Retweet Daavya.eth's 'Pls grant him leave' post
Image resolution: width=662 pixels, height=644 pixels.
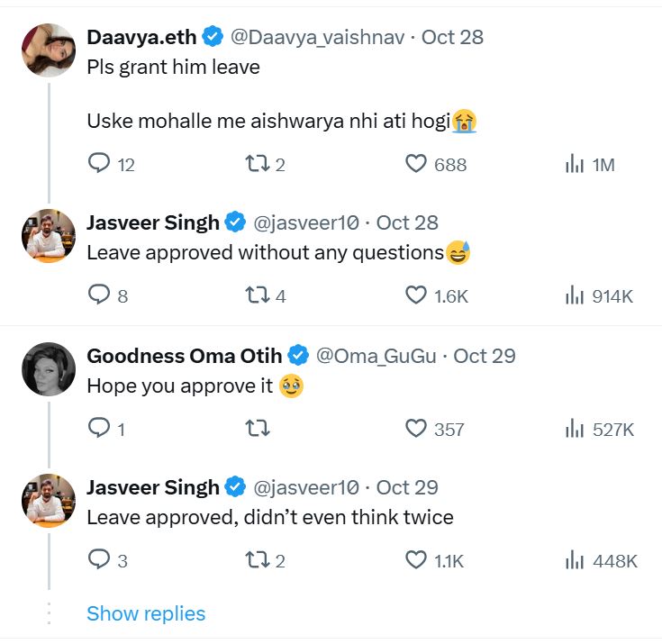[257, 164]
